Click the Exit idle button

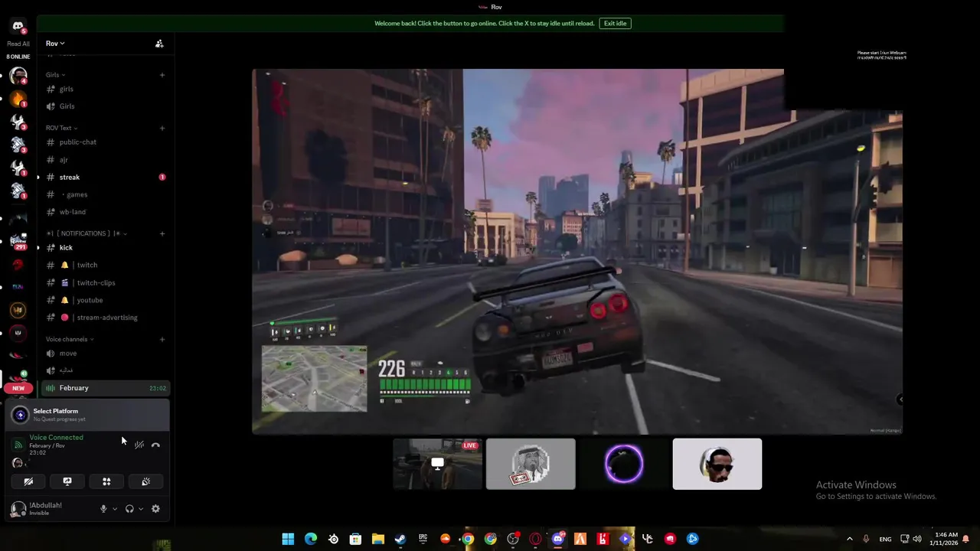tap(615, 24)
